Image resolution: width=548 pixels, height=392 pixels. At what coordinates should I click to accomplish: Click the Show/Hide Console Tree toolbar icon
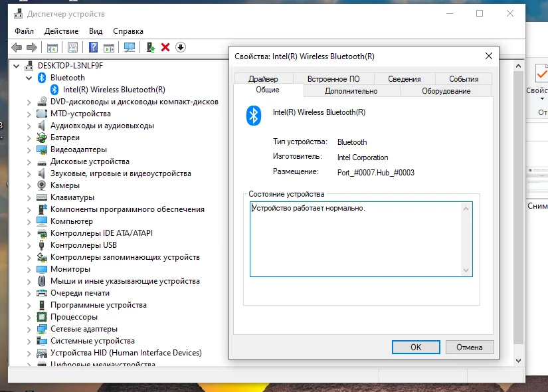[52, 47]
